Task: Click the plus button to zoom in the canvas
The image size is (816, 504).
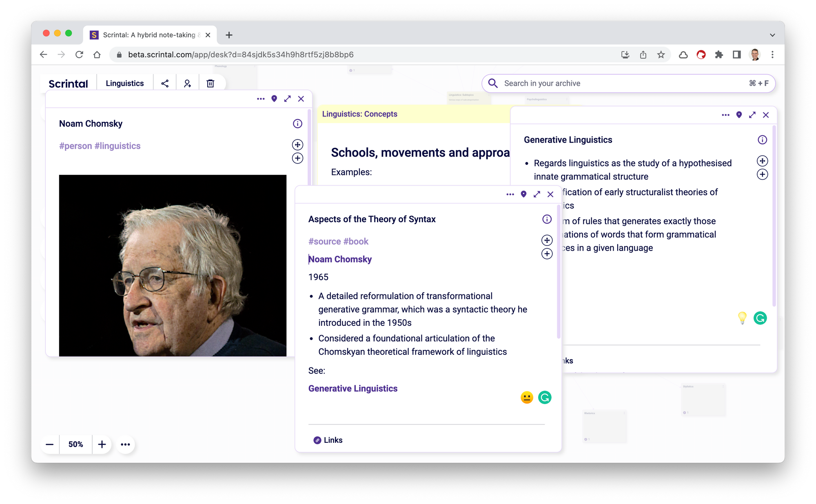Action: coord(102,444)
